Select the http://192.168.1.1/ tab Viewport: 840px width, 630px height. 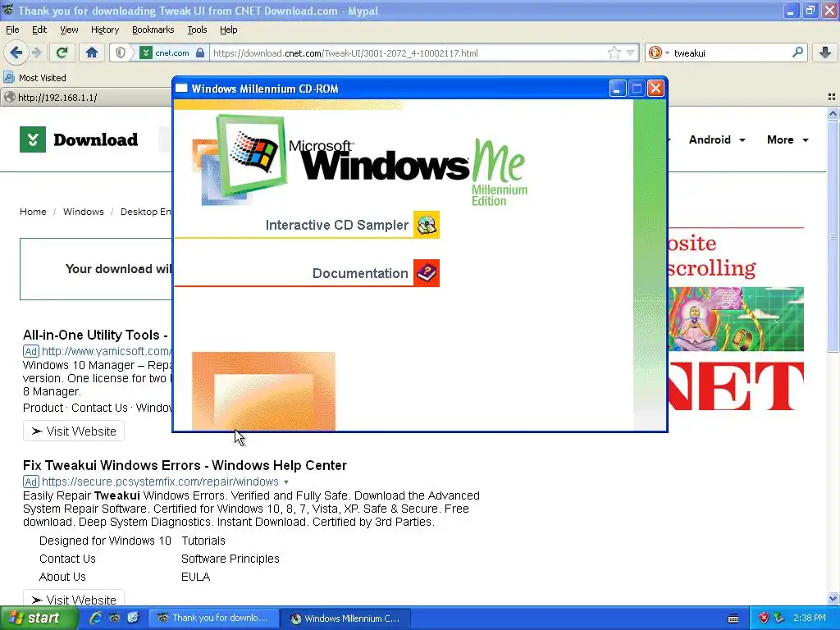(x=85, y=98)
